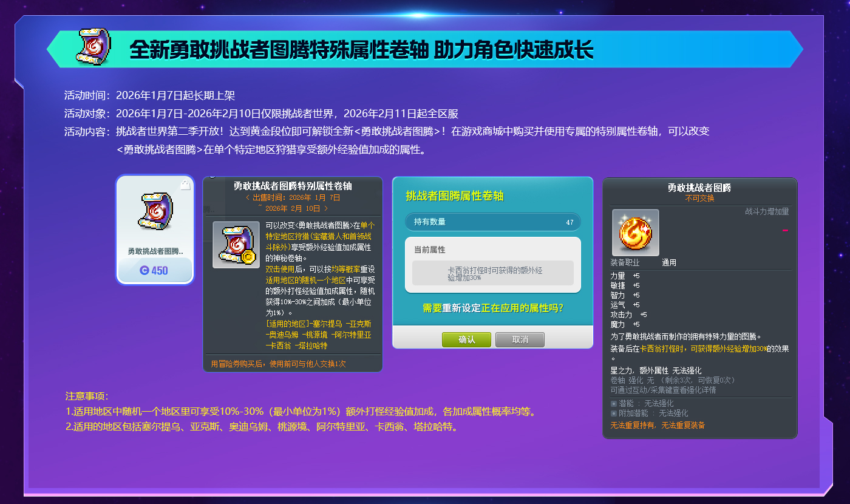Screen dimensions: 850x504
Task: Click the red dash under 战斗力增加量
Action: click(785, 231)
